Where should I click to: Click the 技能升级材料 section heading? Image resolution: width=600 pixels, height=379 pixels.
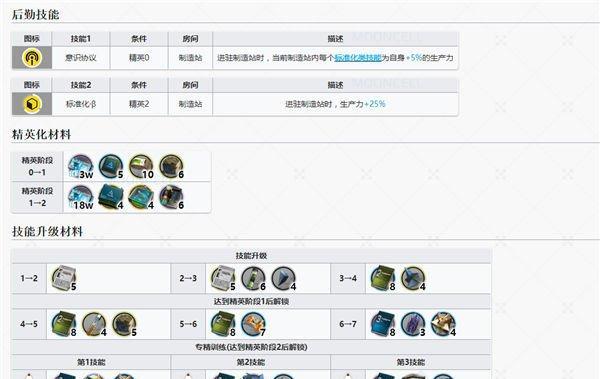point(47,232)
